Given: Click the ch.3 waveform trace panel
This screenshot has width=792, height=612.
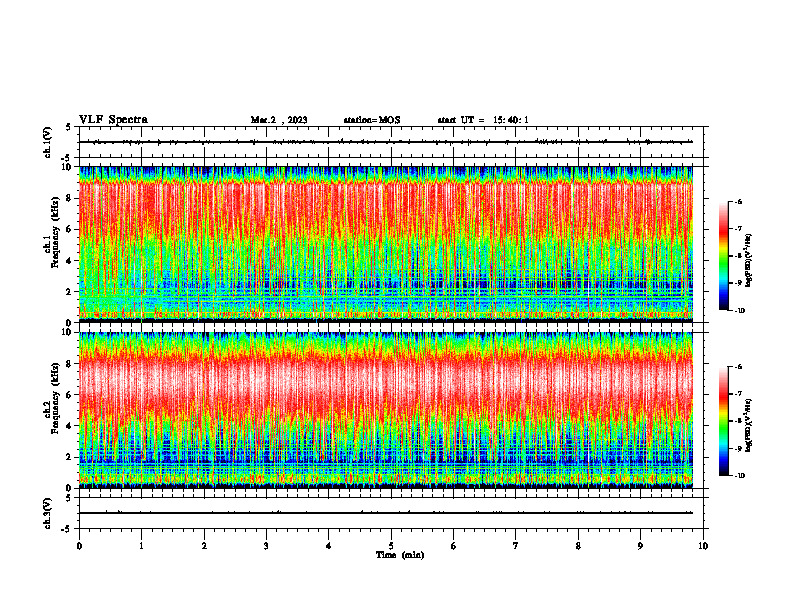Looking at the screenshot, I should click(393, 513).
